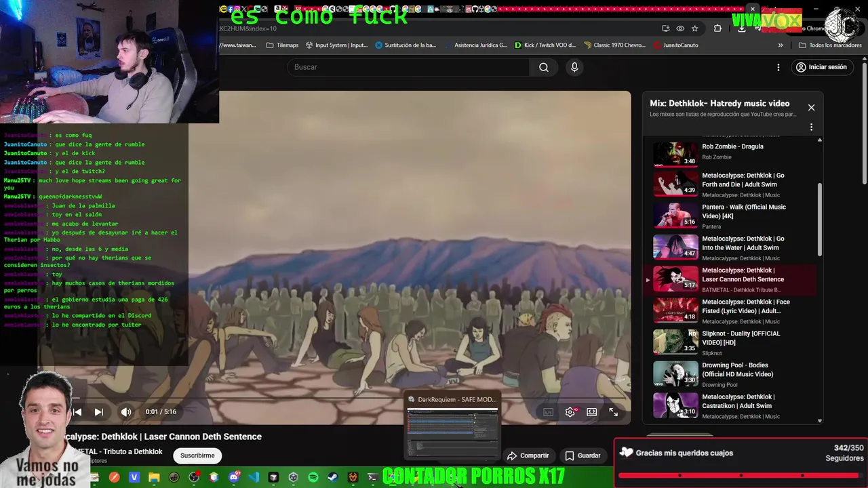Close the active browser tab
The height and width of the screenshot is (488, 868).
pyautogui.click(x=752, y=9)
